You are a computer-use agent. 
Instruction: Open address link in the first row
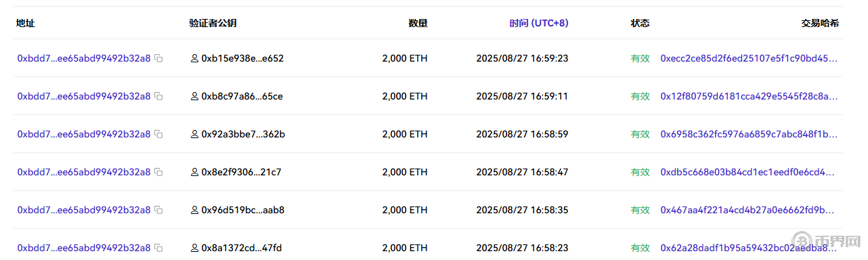pos(84,59)
